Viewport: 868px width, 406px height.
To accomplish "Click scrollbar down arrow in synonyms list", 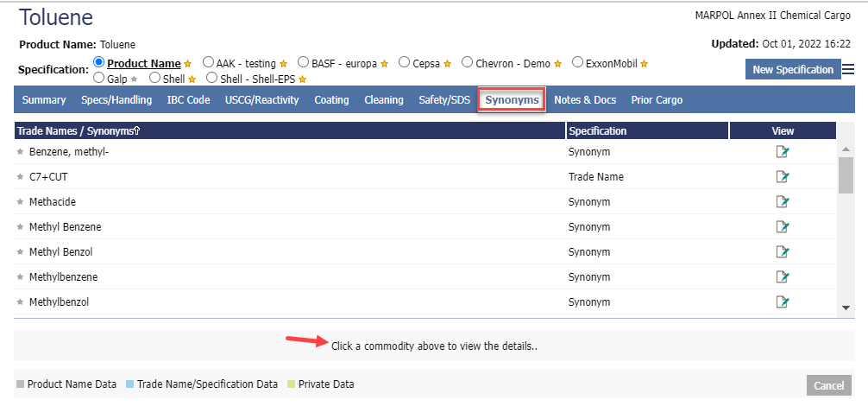I will tap(846, 308).
